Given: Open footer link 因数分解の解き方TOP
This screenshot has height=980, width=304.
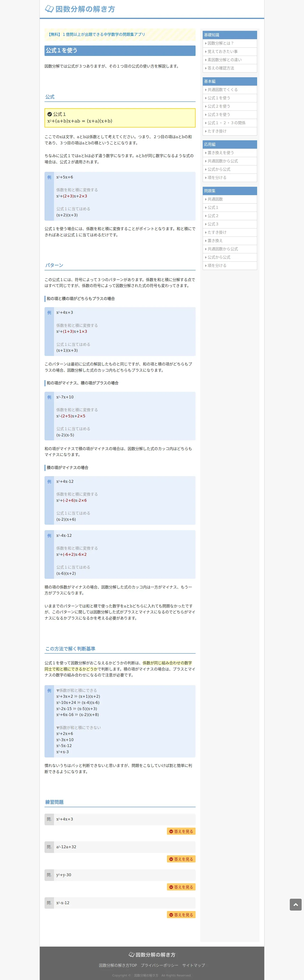Looking at the screenshot, I should pos(118,965).
